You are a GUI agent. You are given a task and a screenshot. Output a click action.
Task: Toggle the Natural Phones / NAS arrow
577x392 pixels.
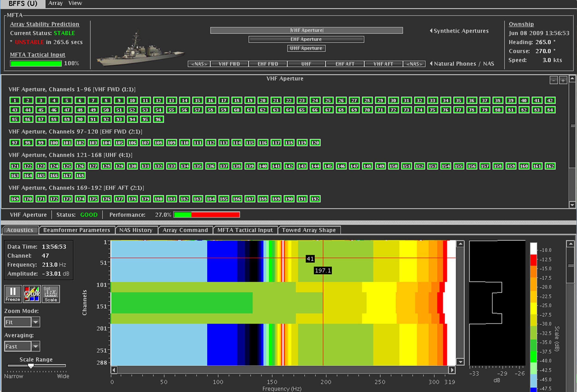431,63
